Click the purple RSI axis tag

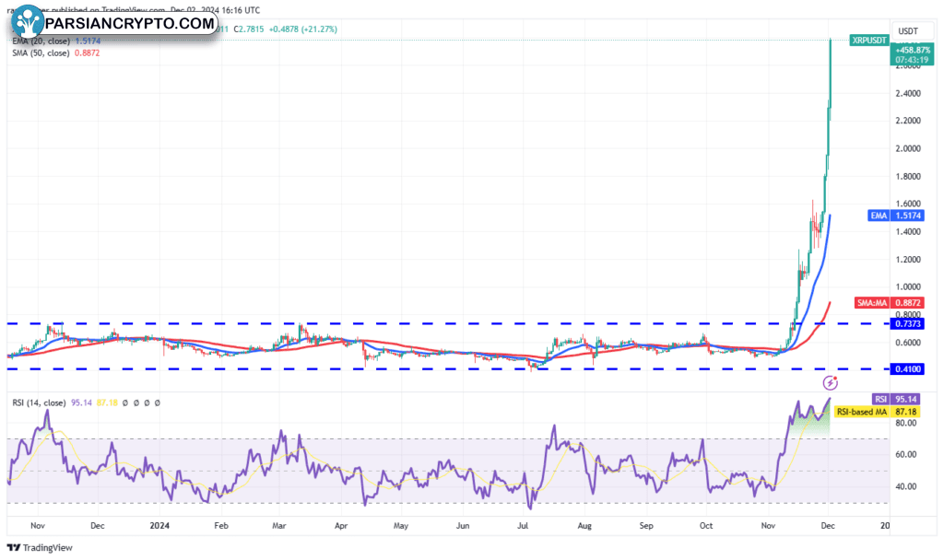(x=880, y=400)
